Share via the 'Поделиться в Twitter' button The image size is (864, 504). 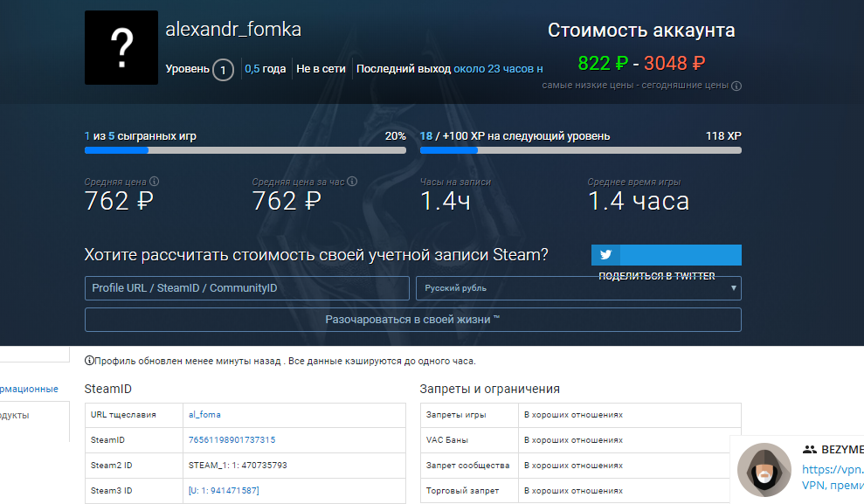coord(667,255)
